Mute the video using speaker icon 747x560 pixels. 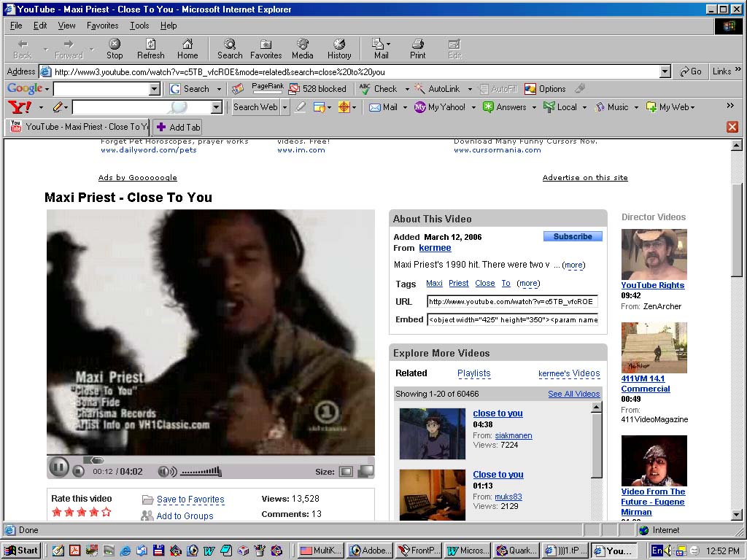pyautogui.click(x=165, y=472)
